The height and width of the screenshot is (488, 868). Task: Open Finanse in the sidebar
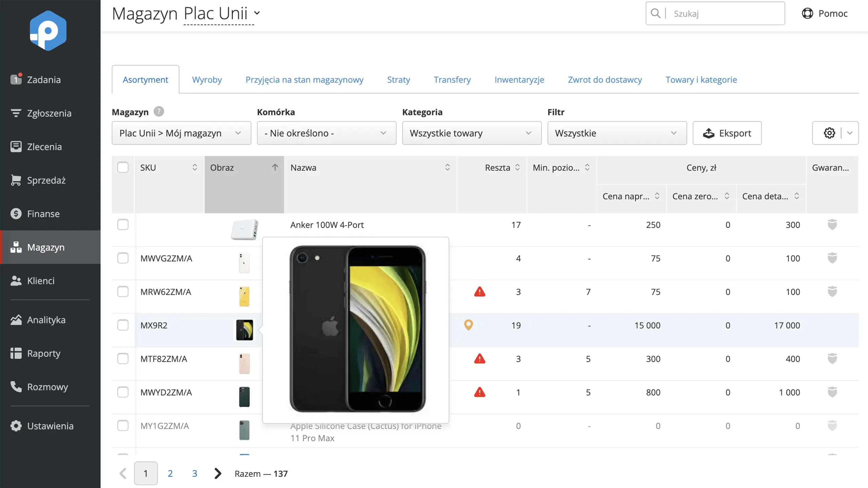pos(50,214)
